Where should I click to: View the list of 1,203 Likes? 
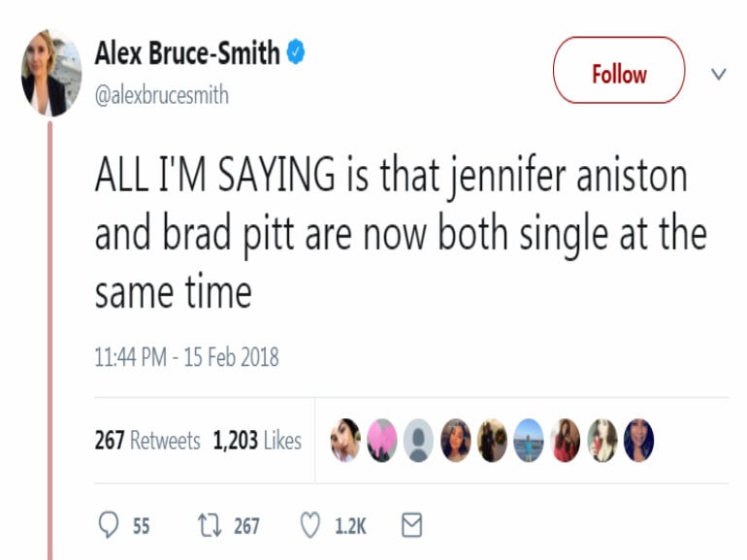[x=257, y=441]
